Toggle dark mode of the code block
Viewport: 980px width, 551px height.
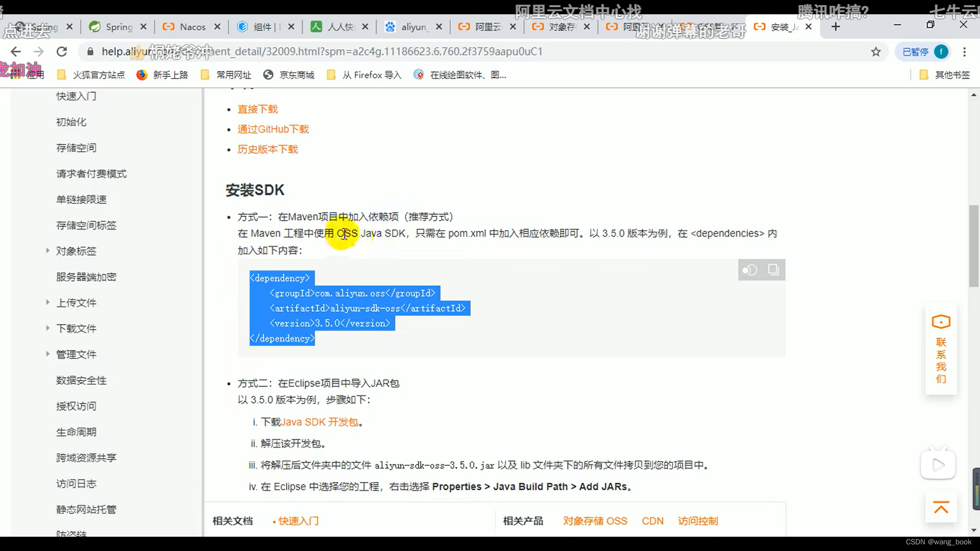(x=750, y=270)
